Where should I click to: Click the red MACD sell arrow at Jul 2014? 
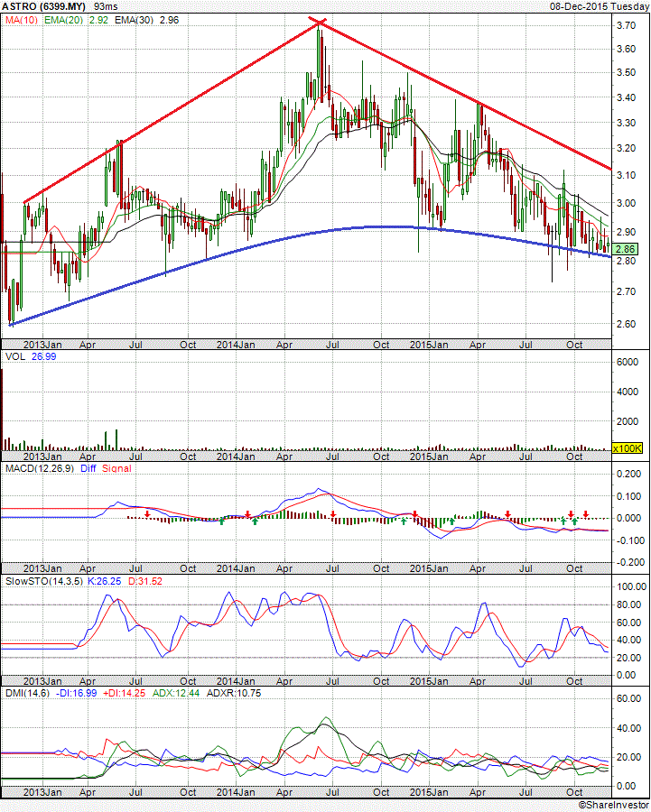333,513
